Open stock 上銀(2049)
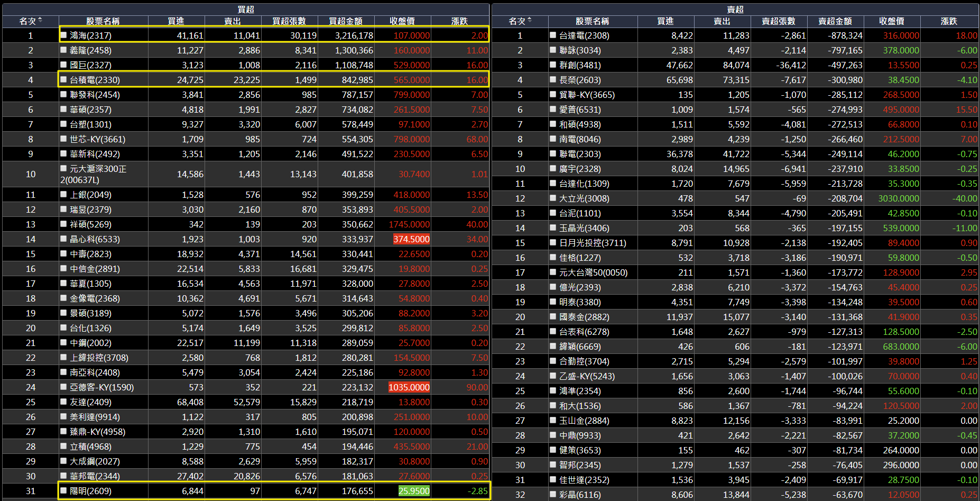Viewport: 980px width, 501px height. (x=90, y=195)
